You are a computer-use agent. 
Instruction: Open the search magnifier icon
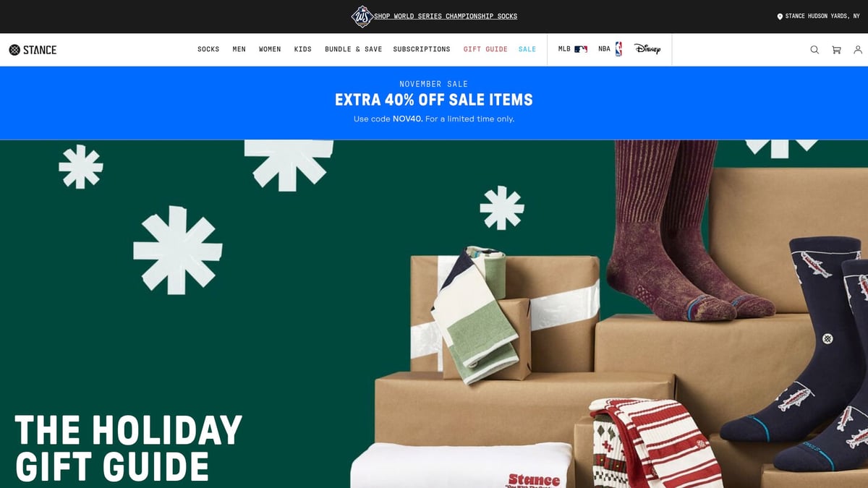tap(814, 50)
